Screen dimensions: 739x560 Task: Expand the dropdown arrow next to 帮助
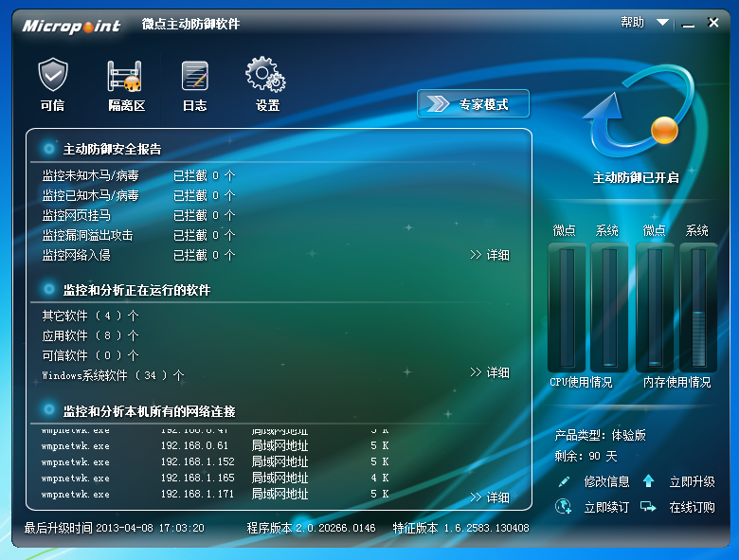click(662, 22)
